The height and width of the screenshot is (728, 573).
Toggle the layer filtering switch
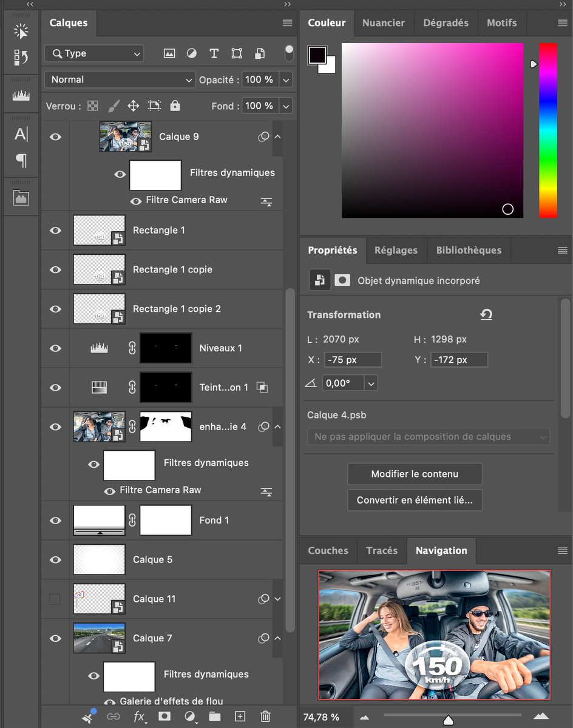coord(289,53)
